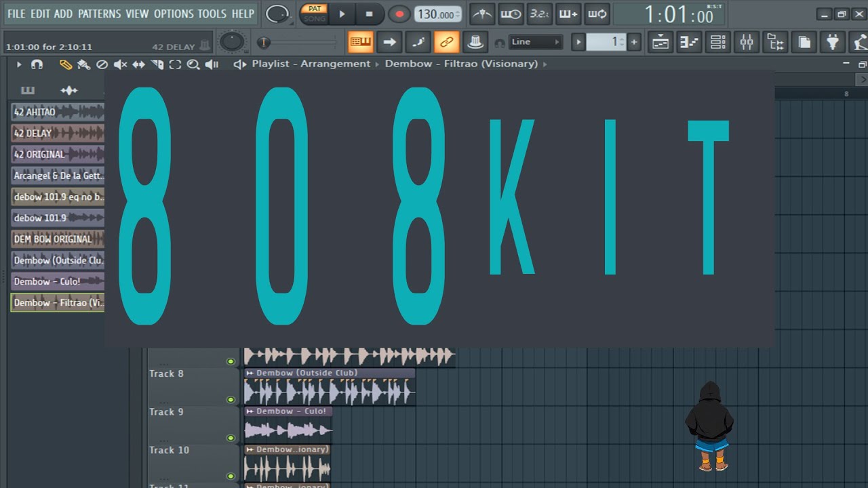This screenshot has height=488, width=868.
Task: Open the Mixer view
Action: pyautogui.click(x=747, y=42)
